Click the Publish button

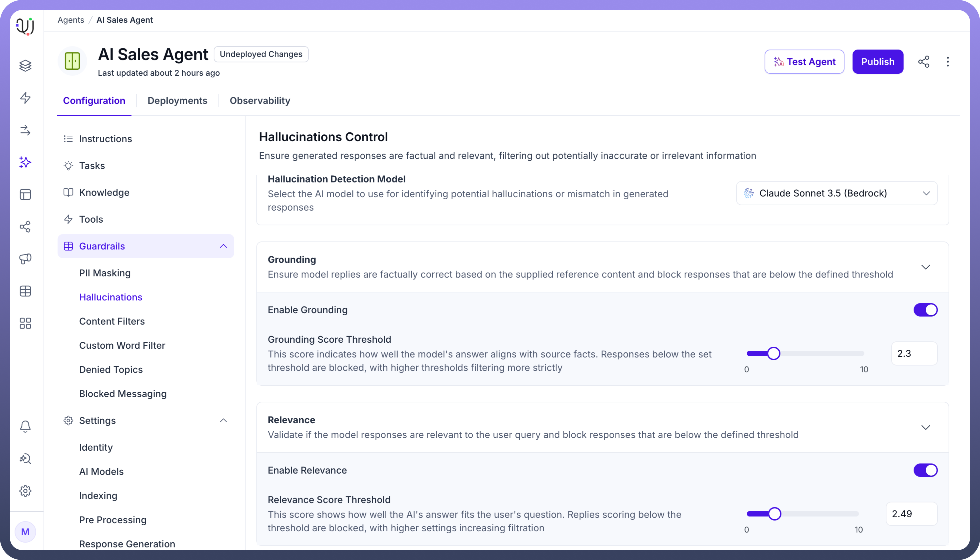coord(877,61)
